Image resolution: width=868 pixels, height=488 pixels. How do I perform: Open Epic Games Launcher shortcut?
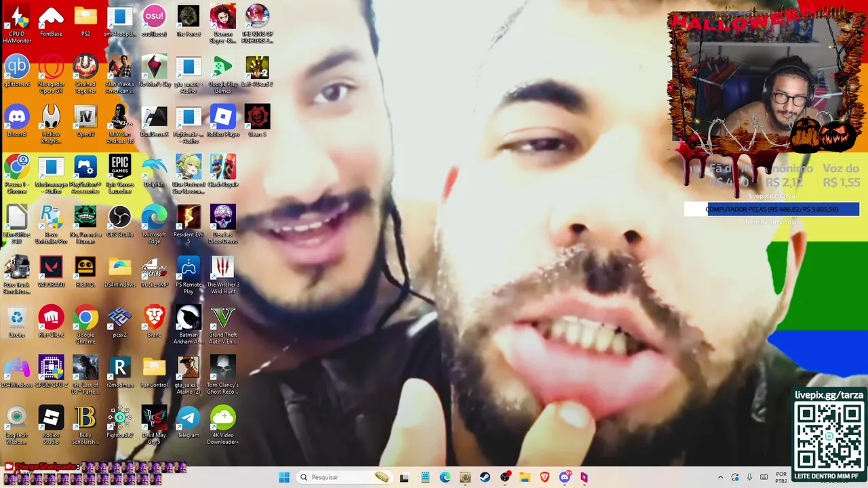point(120,174)
